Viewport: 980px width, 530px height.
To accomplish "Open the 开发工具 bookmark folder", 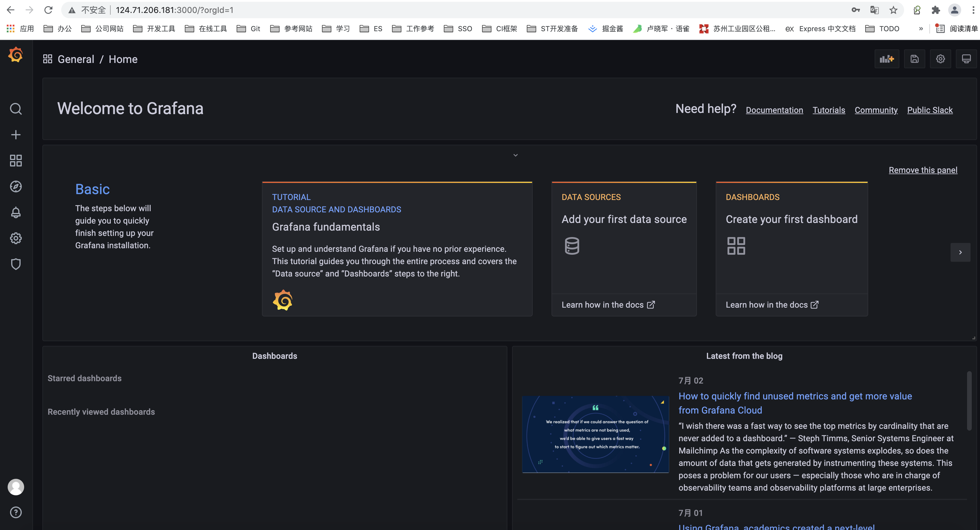I will click(154, 29).
